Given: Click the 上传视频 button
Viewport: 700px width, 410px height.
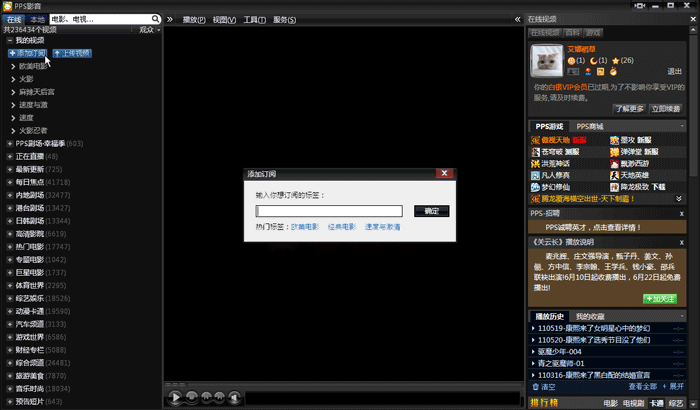Looking at the screenshot, I should (x=72, y=53).
